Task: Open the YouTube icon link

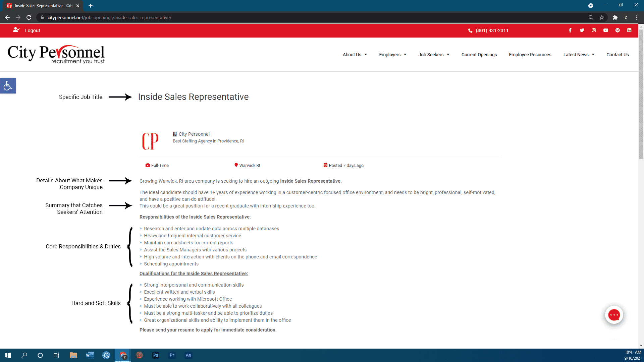Action: click(x=605, y=30)
